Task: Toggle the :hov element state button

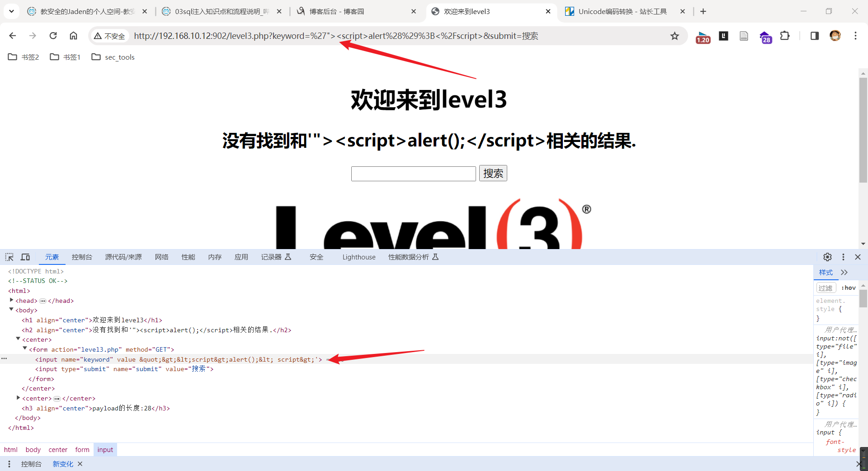Action: click(849, 288)
